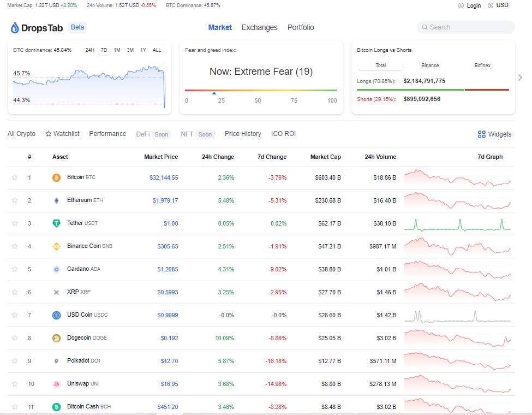Select 1Y dominance chart range

(x=143, y=50)
